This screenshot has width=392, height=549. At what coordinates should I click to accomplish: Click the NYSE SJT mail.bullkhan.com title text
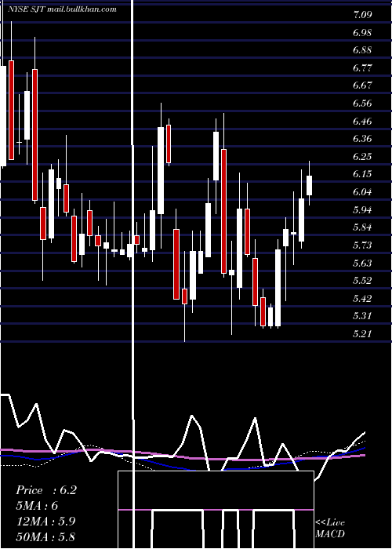[62, 9]
